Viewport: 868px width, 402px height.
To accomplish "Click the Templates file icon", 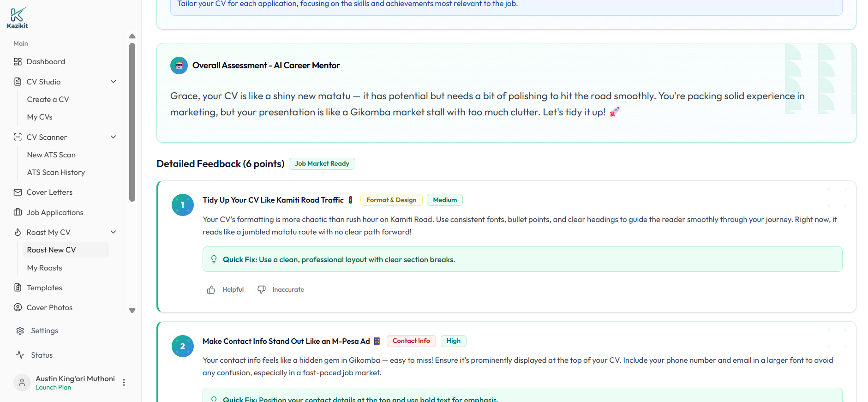I will [18, 288].
